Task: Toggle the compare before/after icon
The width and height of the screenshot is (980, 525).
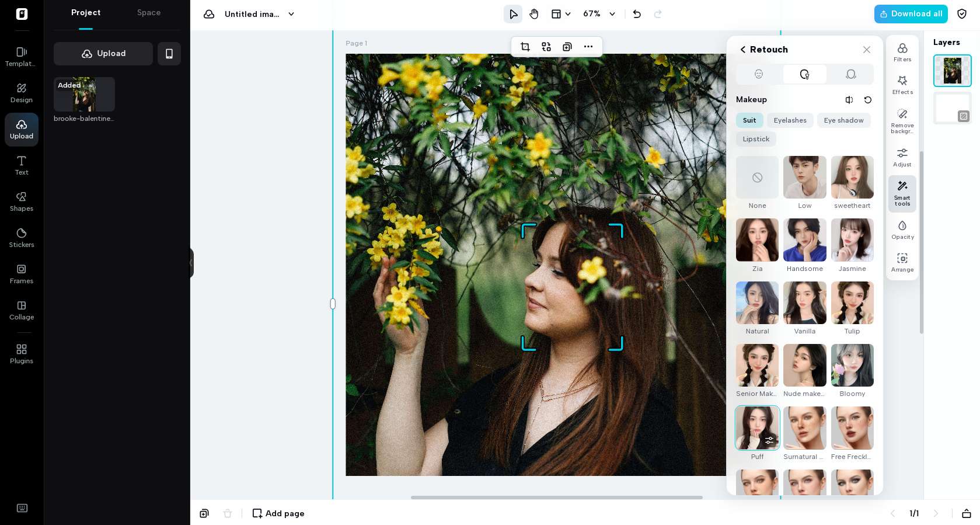Action: [x=849, y=100]
